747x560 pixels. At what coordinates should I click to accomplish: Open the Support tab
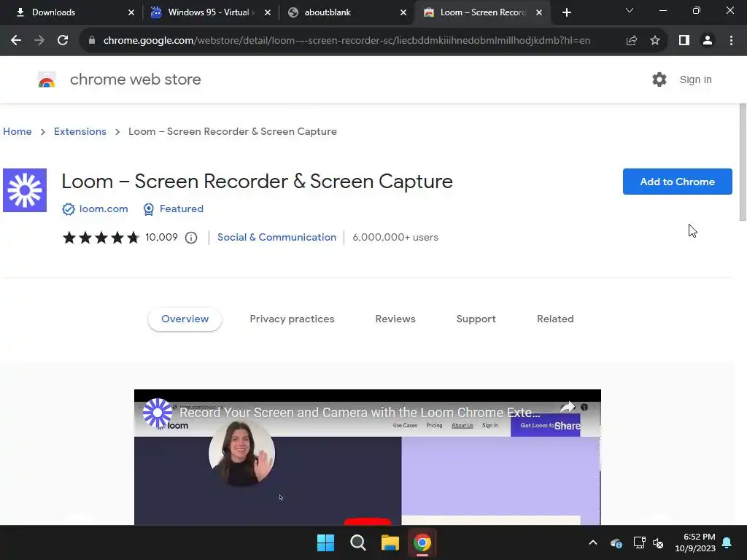[x=476, y=319]
